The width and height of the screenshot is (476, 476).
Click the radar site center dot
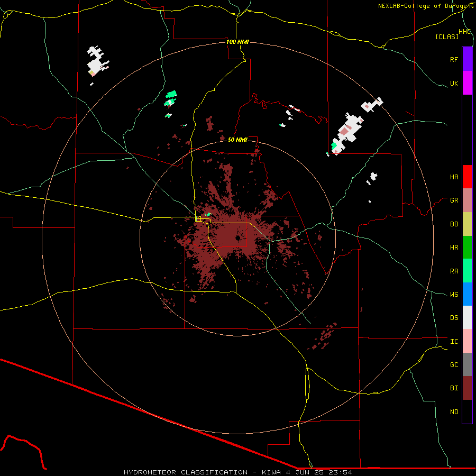click(x=237, y=238)
